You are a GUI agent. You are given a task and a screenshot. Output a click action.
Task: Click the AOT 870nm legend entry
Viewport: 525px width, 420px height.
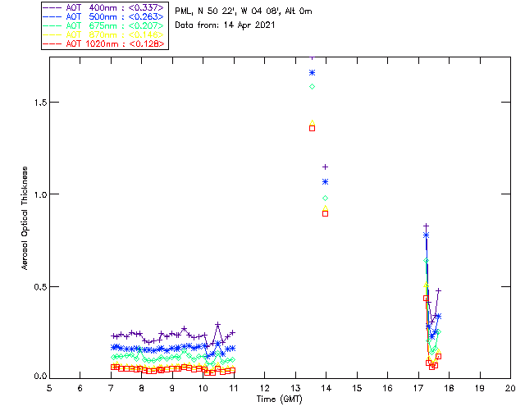103,34
